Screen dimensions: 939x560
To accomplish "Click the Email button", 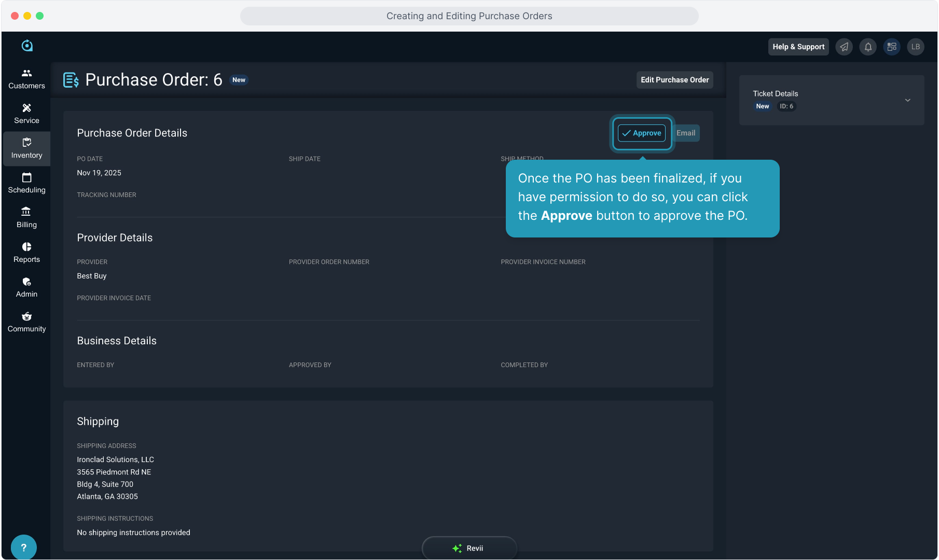I will tap(685, 133).
